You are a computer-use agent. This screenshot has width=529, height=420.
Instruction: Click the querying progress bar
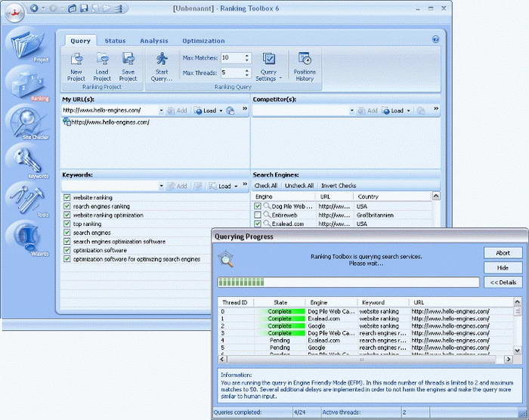(x=348, y=283)
